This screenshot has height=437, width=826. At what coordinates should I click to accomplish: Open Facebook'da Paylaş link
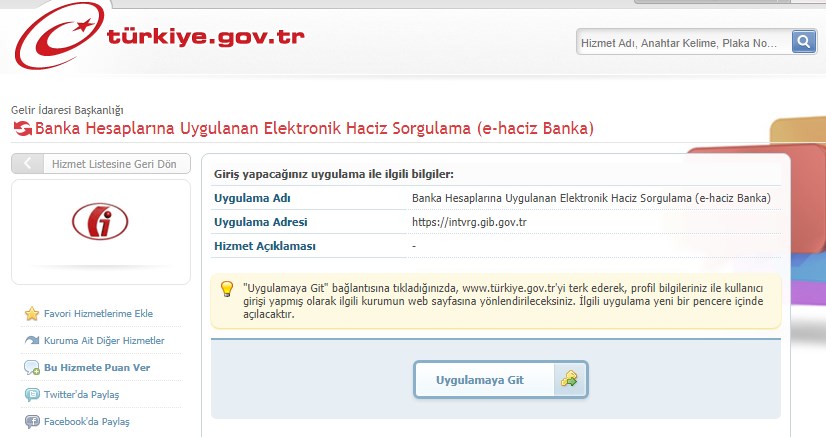click(x=86, y=422)
